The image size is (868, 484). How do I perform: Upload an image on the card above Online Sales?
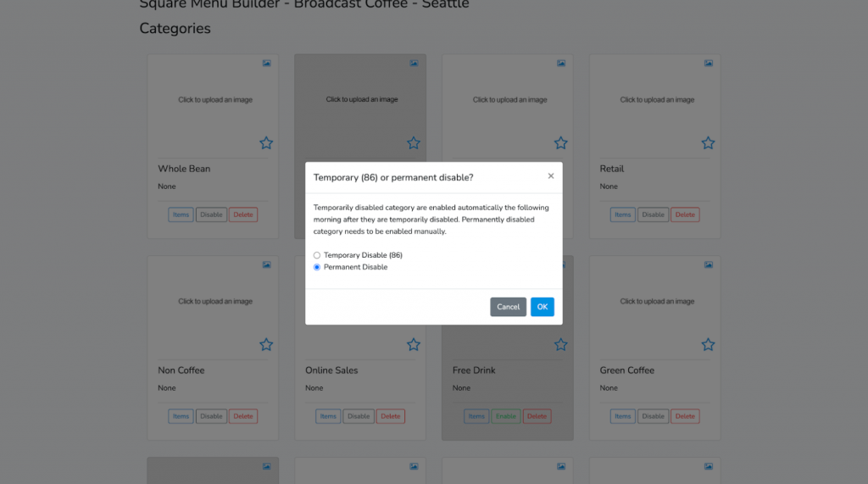[362, 100]
